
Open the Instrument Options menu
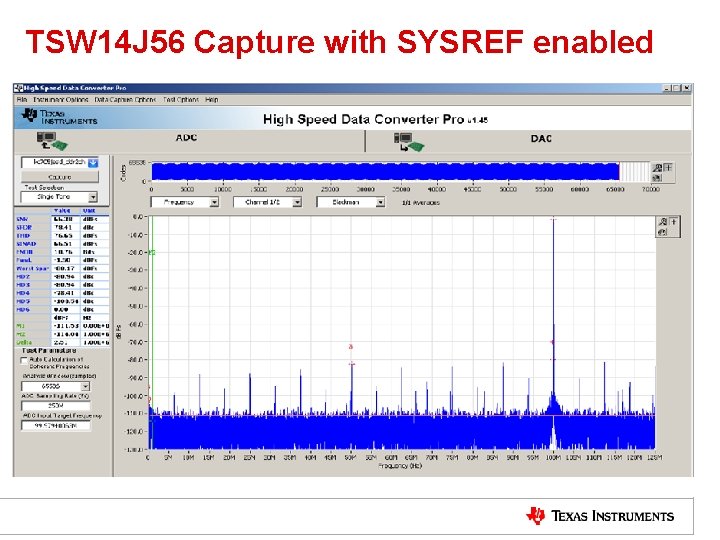[61, 100]
